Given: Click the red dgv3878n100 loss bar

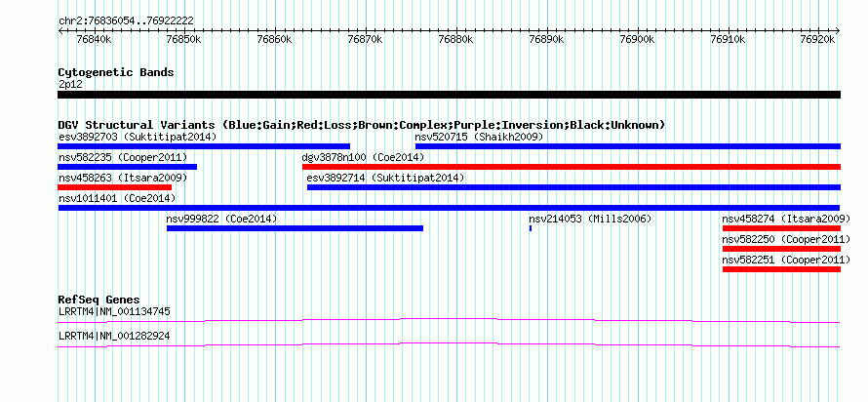Looking at the screenshot, I should (572, 167).
